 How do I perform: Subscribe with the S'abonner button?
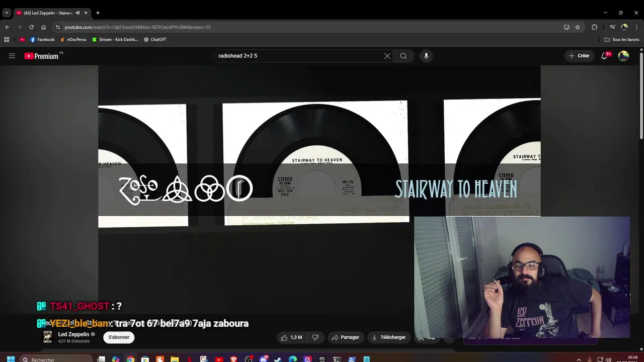point(119,337)
